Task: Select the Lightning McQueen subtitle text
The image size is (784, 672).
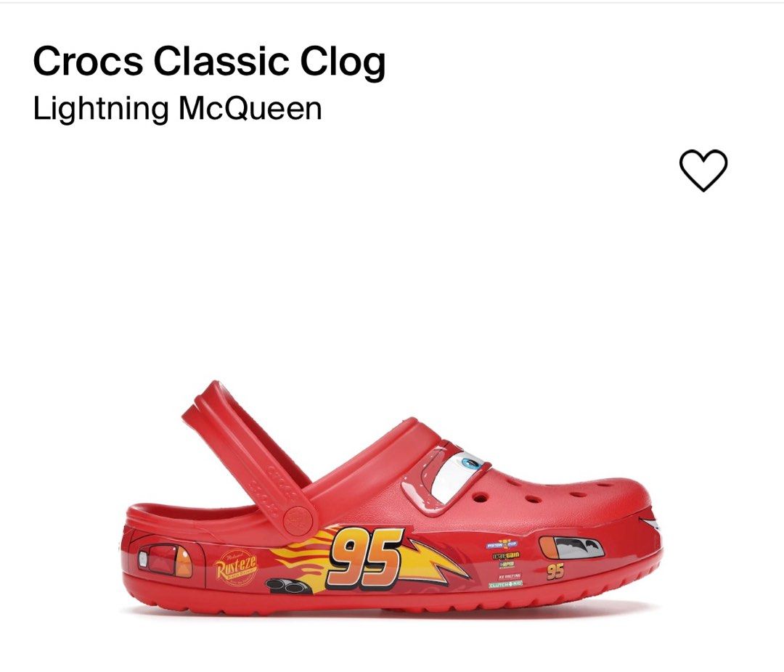Action: coord(177,109)
